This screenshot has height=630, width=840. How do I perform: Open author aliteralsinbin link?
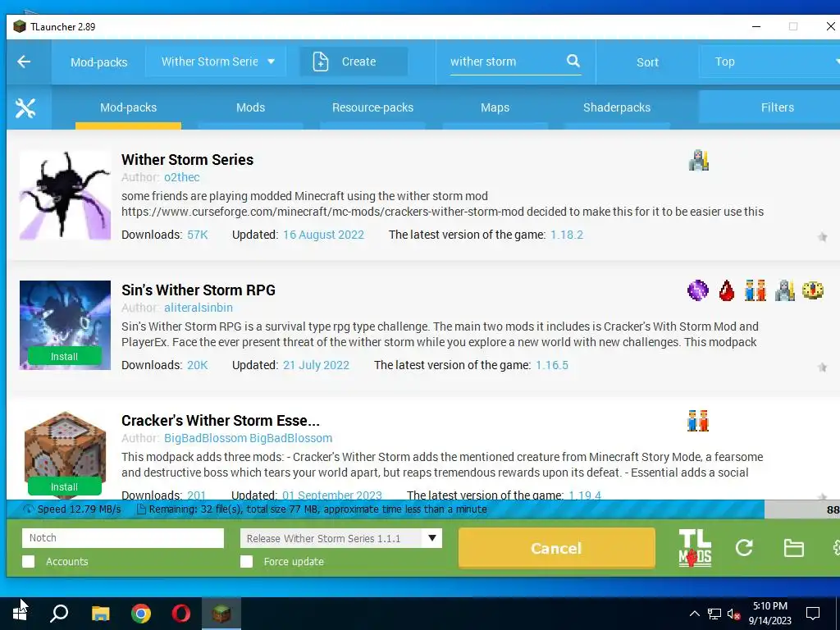point(199,308)
